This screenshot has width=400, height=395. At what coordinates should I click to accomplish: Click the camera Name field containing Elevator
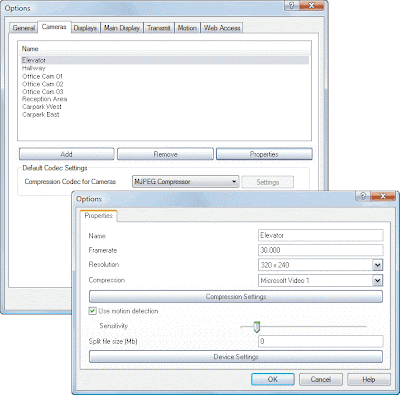321,235
